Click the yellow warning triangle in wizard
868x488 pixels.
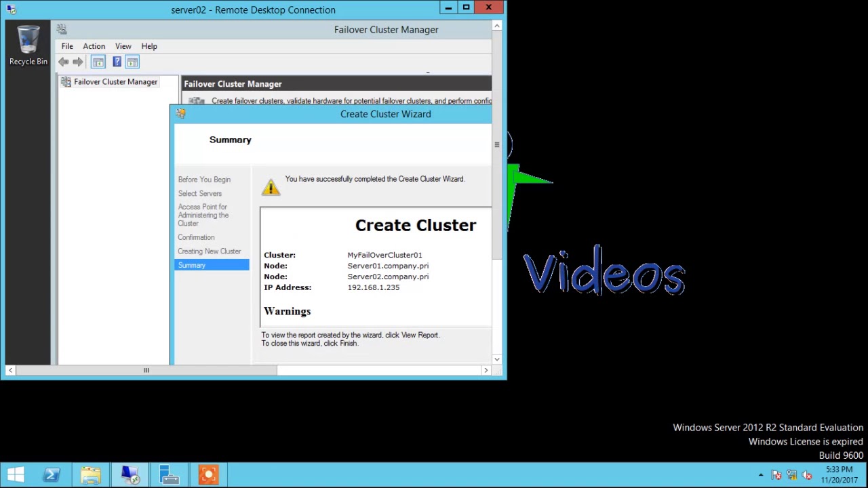(271, 186)
